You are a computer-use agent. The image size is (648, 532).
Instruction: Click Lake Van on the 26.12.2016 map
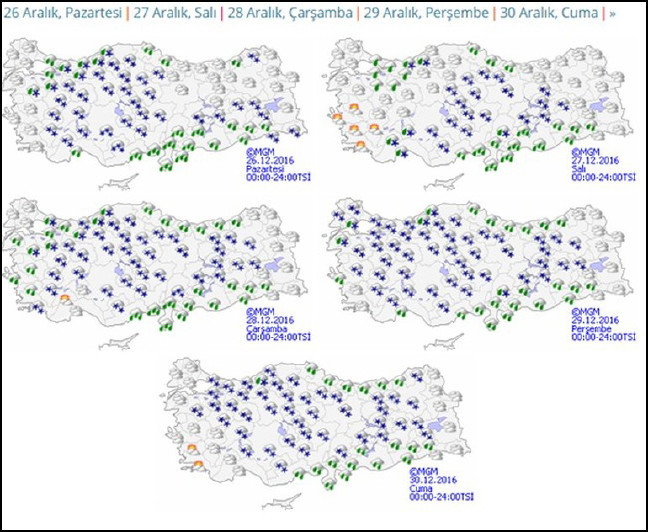click(272, 106)
